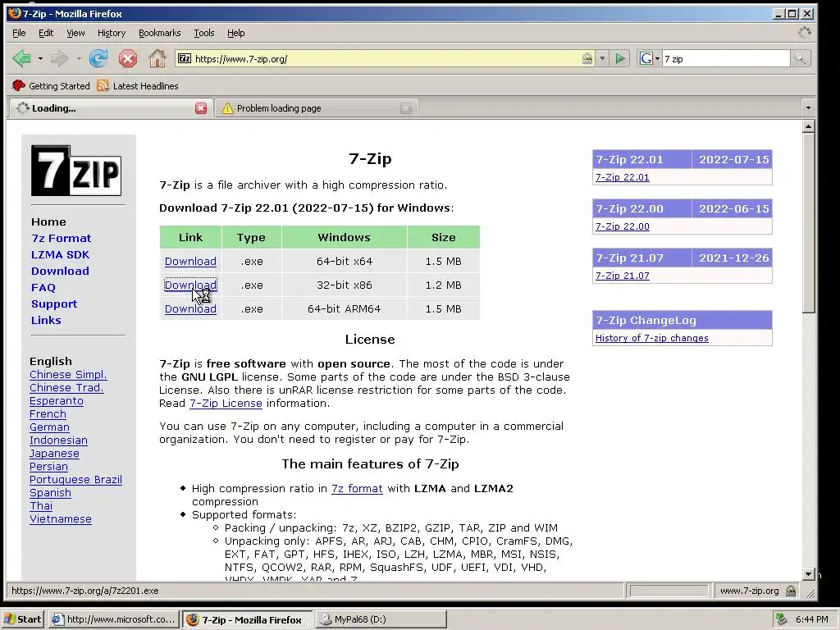Stop loading with the red X icon
This screenshot has width=840, height=630.
(x=127, y=58)
